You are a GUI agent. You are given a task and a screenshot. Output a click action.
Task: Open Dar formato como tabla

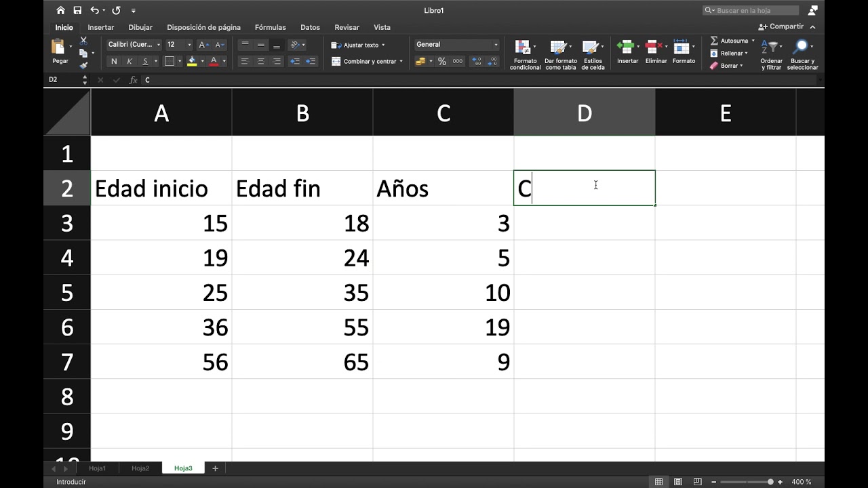[560, 54]
